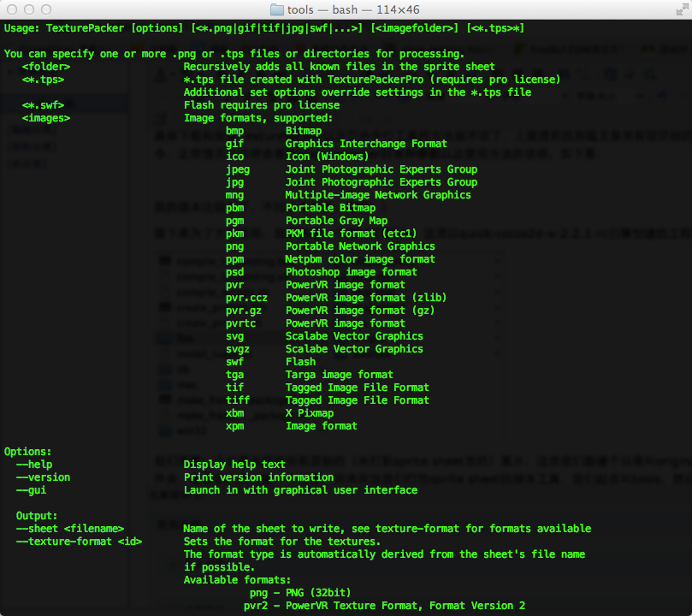
Task: Click the minimize button of the terminal window
Action: (x=29, y=9)
